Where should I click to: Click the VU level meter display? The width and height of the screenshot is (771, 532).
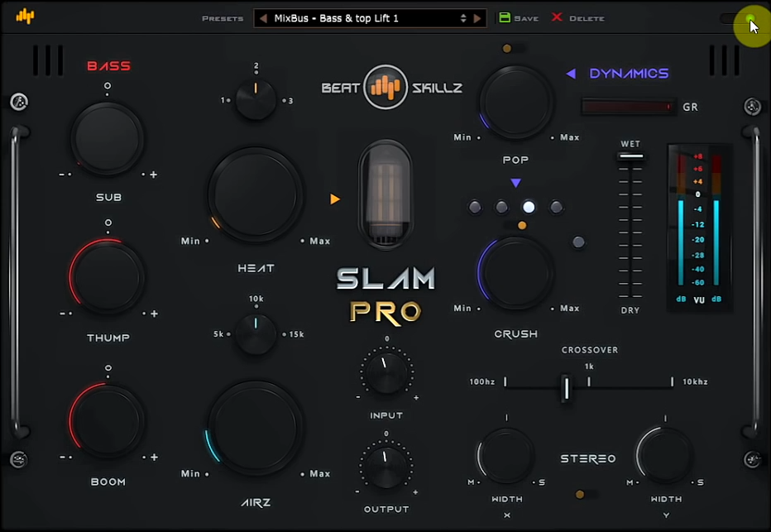pyautogui.click(x=699, y=228)
